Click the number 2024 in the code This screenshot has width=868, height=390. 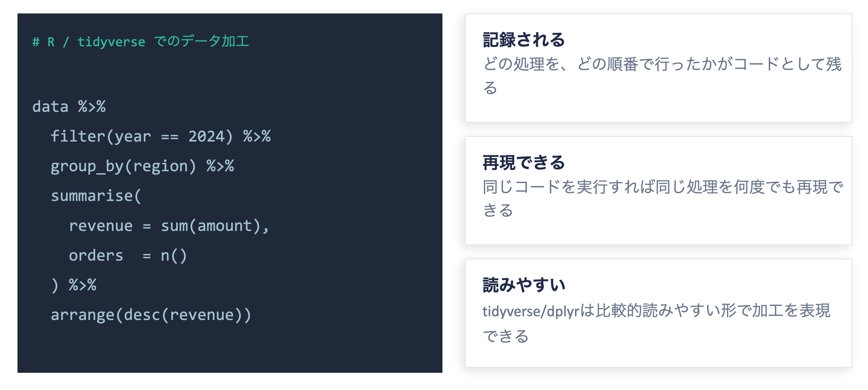(206, 136)
